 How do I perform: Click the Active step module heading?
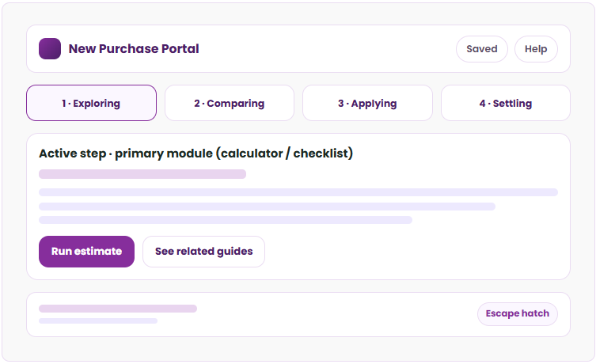pos(196,154)
